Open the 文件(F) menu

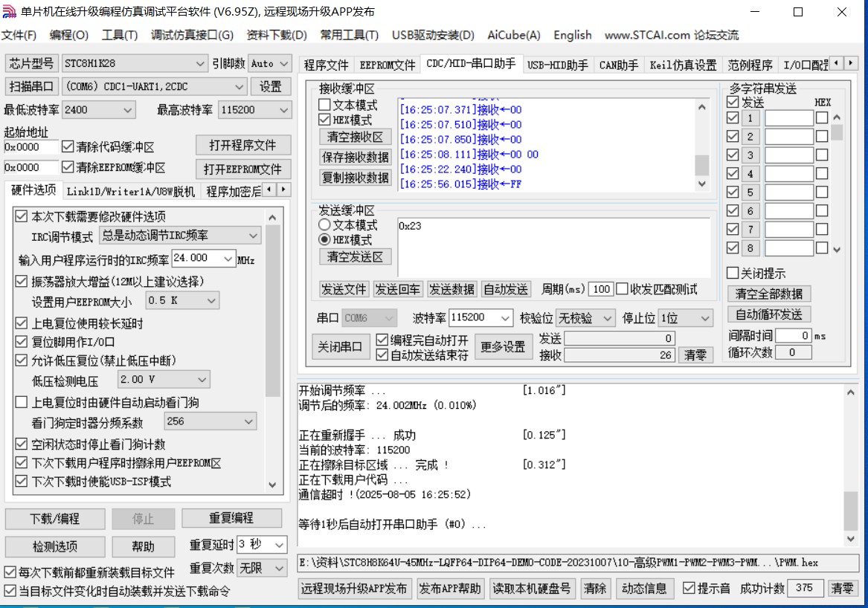pyautogui.click(x=19, y=35)
